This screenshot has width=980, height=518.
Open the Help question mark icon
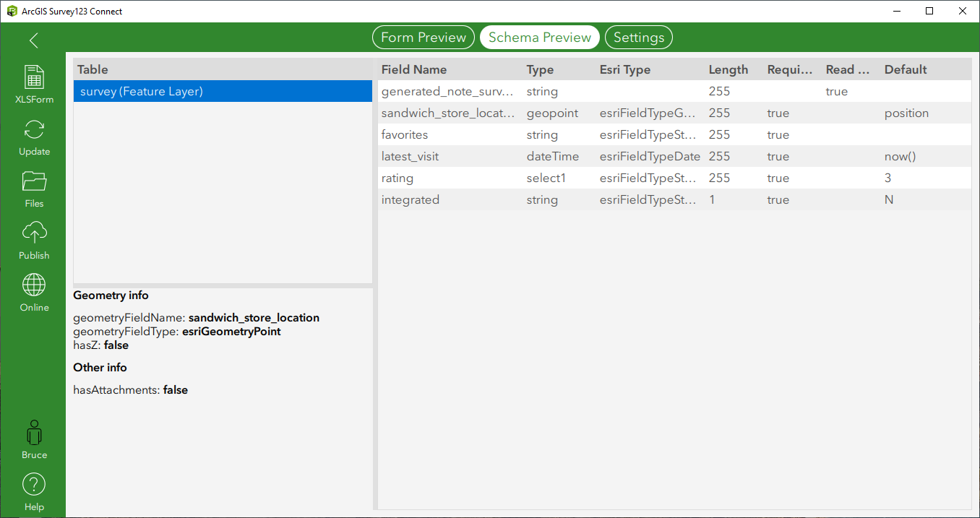pyautogui.click(x=34, y=485)
